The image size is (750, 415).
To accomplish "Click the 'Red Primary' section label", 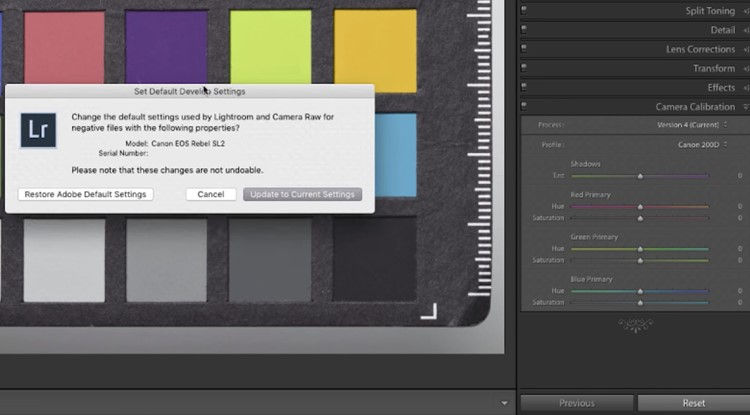I will coord(590,195).
